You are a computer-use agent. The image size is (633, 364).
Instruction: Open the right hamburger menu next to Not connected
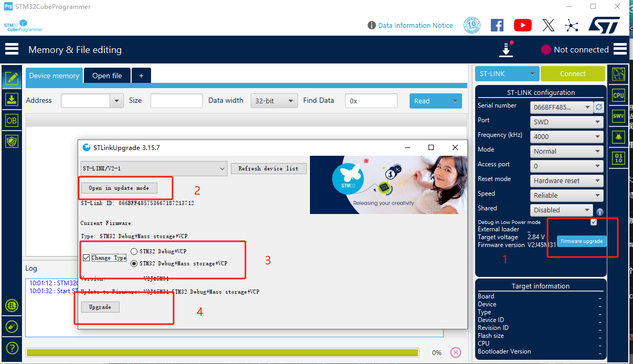(x=620, y=49)
